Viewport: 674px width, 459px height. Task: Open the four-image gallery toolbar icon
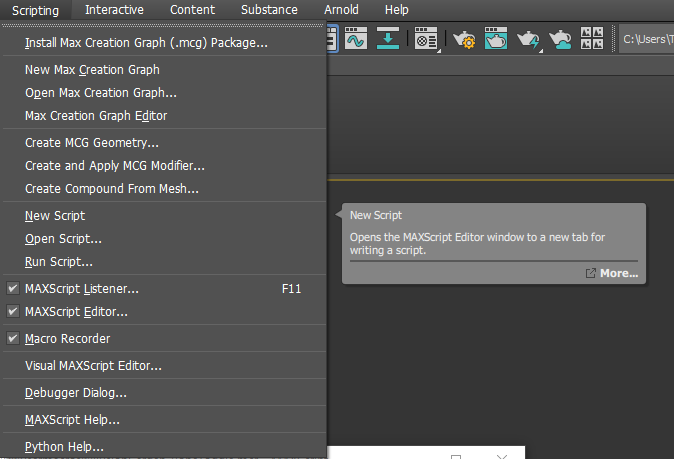(592, 39)
